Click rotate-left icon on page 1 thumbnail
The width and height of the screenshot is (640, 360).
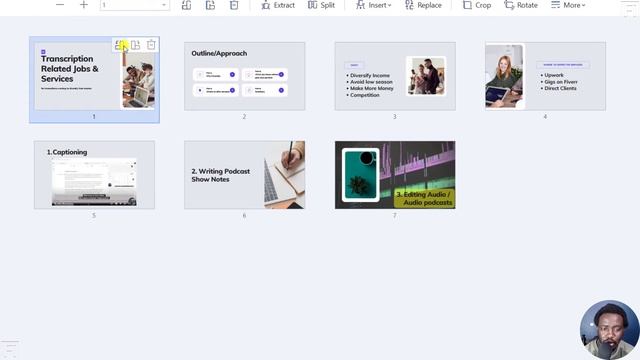pyautogui.click(x=120, y=44)
